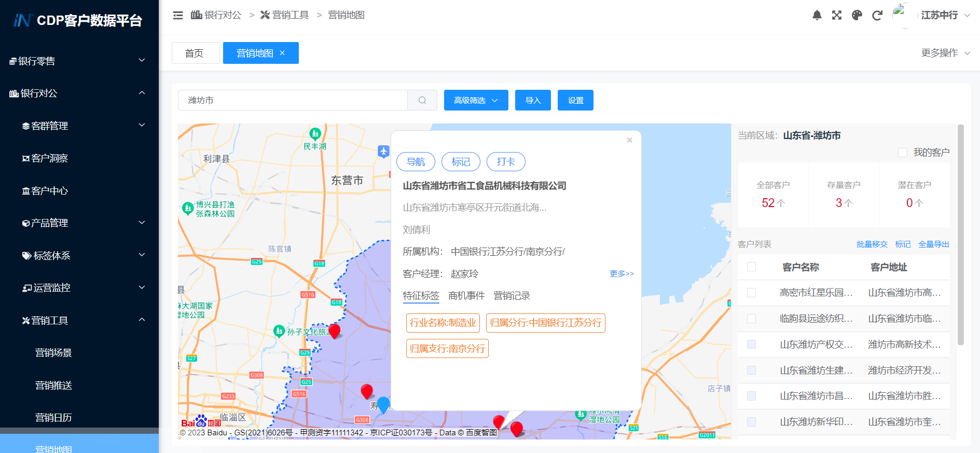980x453 pixels.
Task: Close the customer info popup
Action: tap(629, 140)
